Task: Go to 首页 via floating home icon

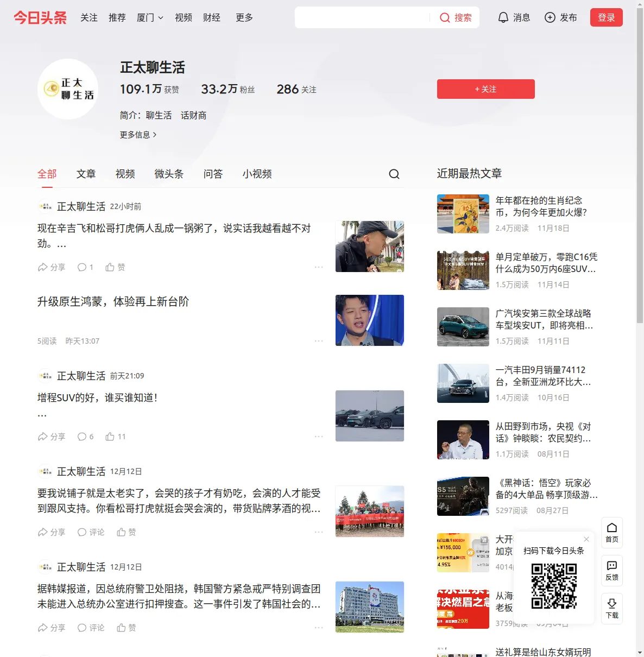Action: click(612, 533)
